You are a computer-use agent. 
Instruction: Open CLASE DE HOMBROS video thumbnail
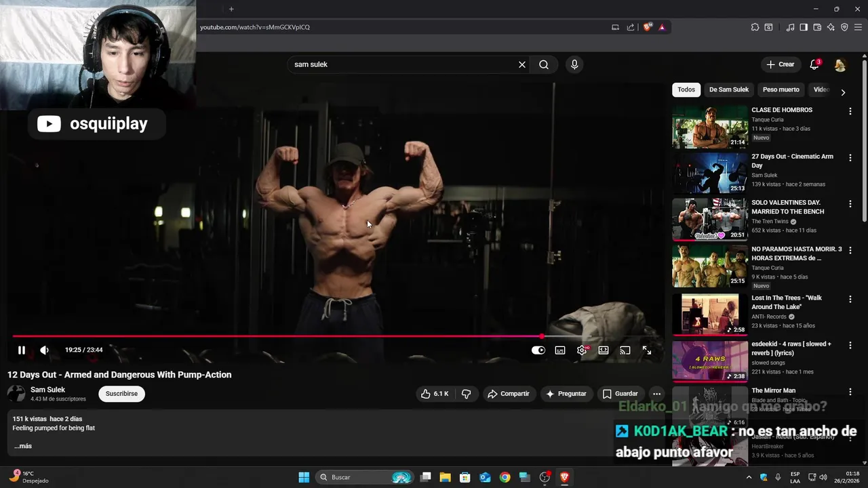click(x=710, y=127)
